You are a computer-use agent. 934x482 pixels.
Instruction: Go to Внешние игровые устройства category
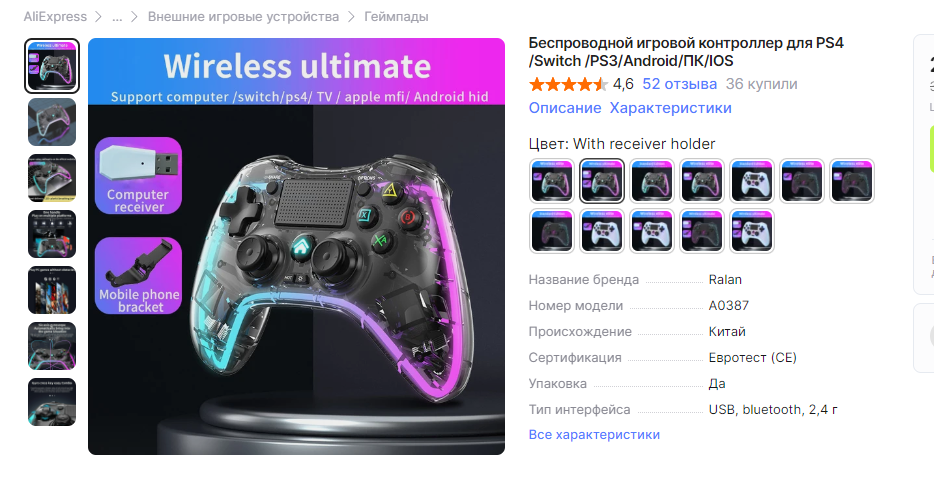click(243, 17)
